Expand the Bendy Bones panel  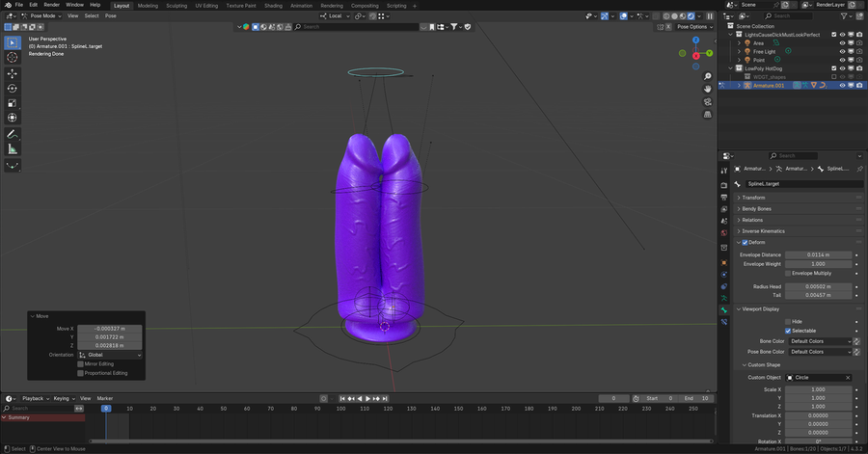(x=756, y=209)
